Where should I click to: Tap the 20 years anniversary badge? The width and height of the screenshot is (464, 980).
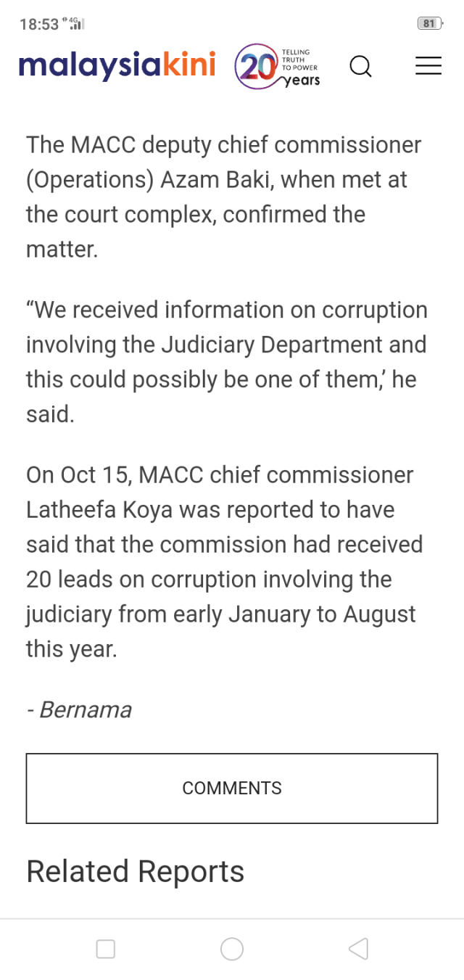(277, 67)
